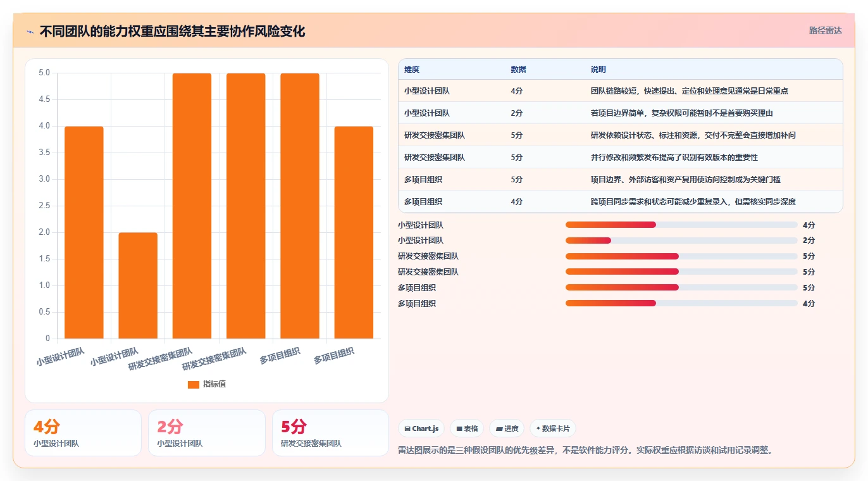868x481 pixels.
Task: Click the title 不同团队的能力权重应围绕其主要协作风险变化
Action: click(172, 31)
